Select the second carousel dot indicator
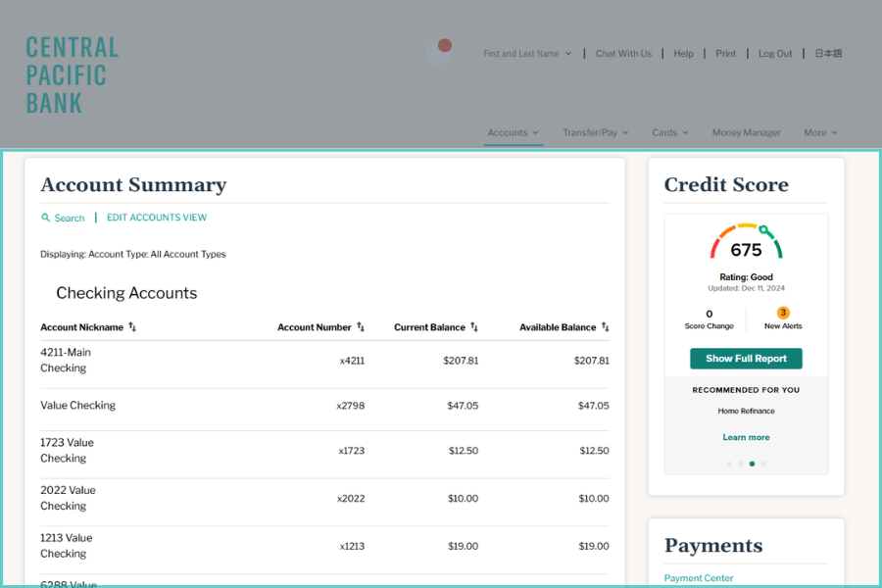Viewport: 882px width, 588px height. 740,464
